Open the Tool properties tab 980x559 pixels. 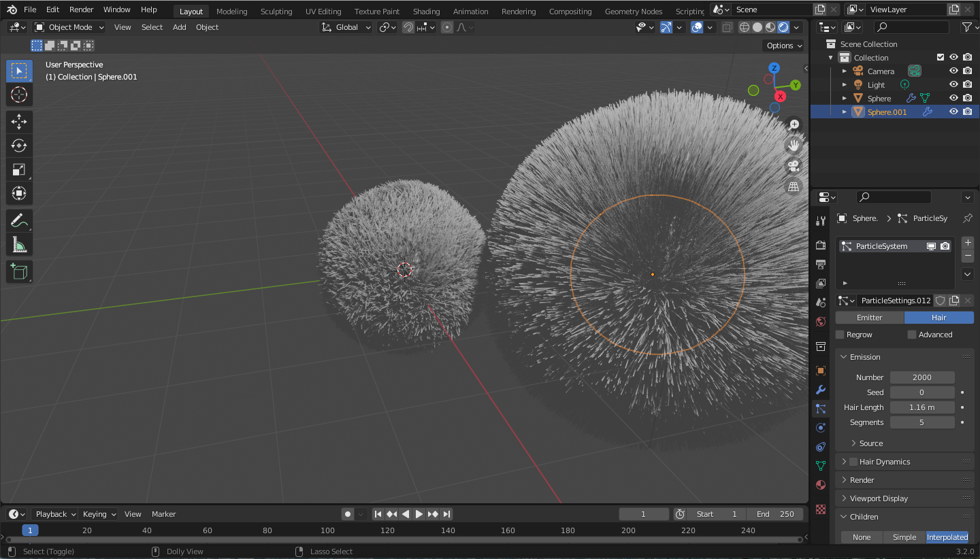click(x=821, y=220)
